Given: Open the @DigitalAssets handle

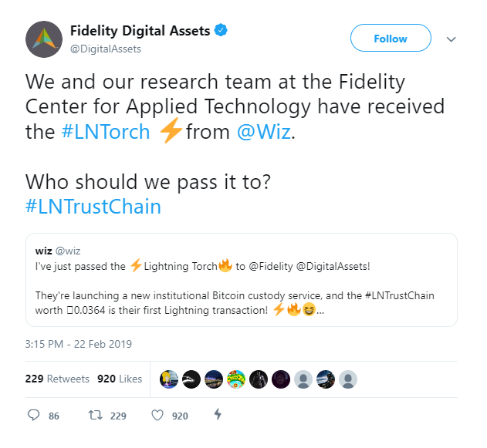Looking at the screenshot, I should [106, 49].
